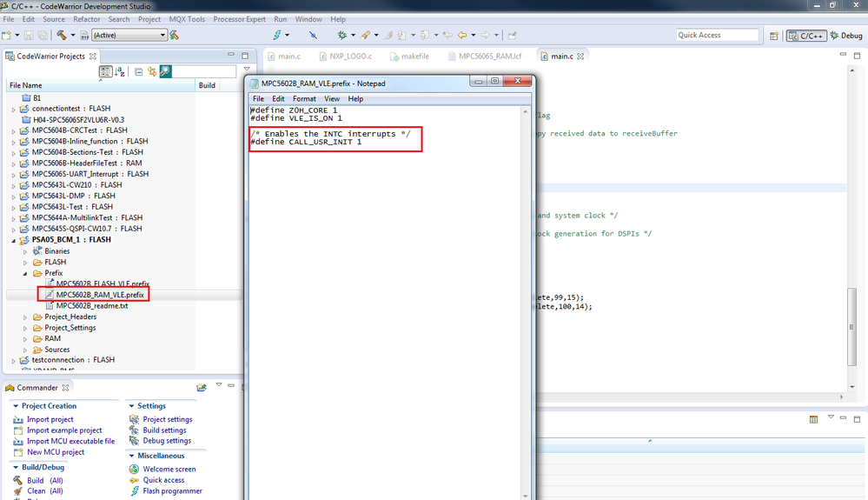Open the Format menu in Notepad
Viewport: 868px width, 500px height.
tap(304, 98)
